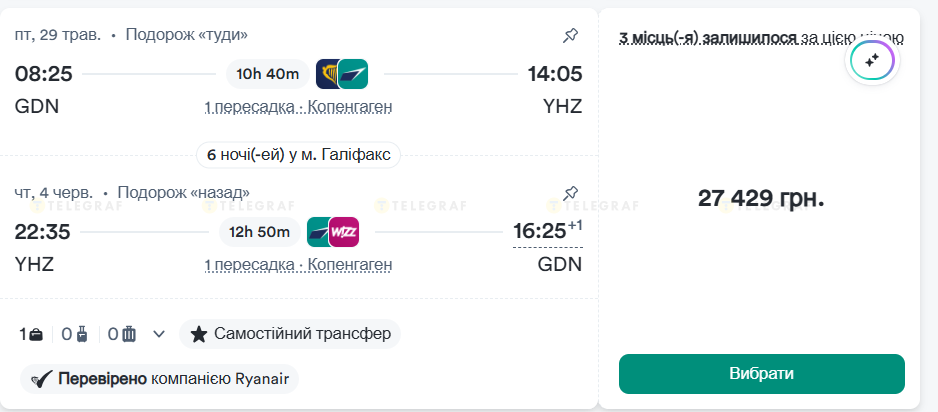Click the Перевірено компанією Ryanair badge
The image size is (938, 412).
(x=160, y=379)
